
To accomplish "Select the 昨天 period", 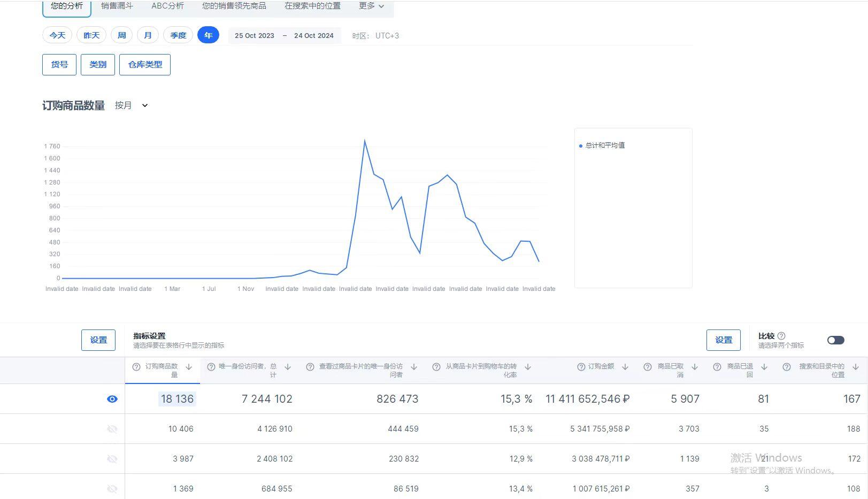I will click(91, 35).
